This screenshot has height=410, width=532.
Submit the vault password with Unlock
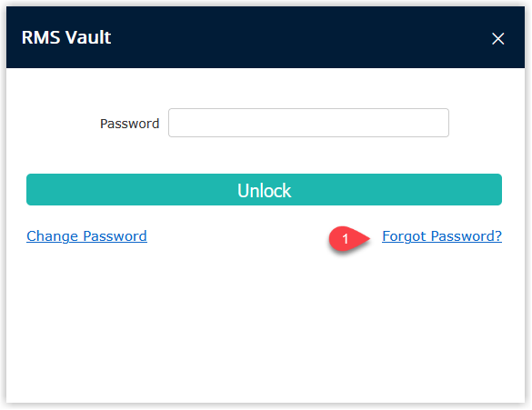click(x=264, y=190)
